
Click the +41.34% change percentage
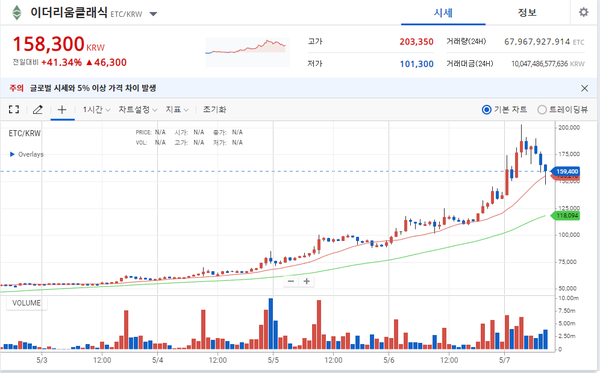pos(61,62)
